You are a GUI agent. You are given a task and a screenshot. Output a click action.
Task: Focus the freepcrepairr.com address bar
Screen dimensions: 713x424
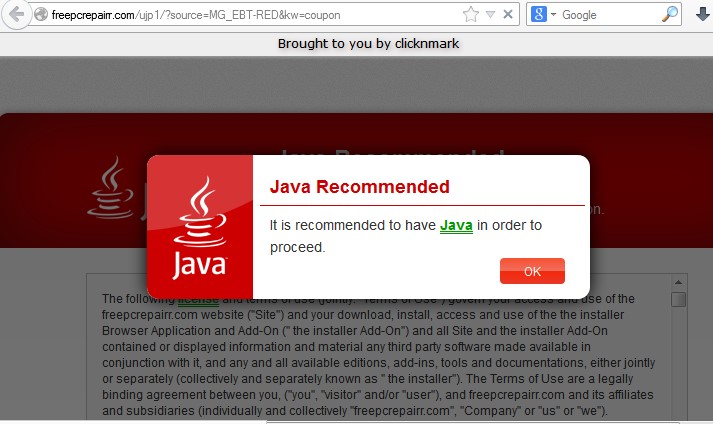point(255,15)
